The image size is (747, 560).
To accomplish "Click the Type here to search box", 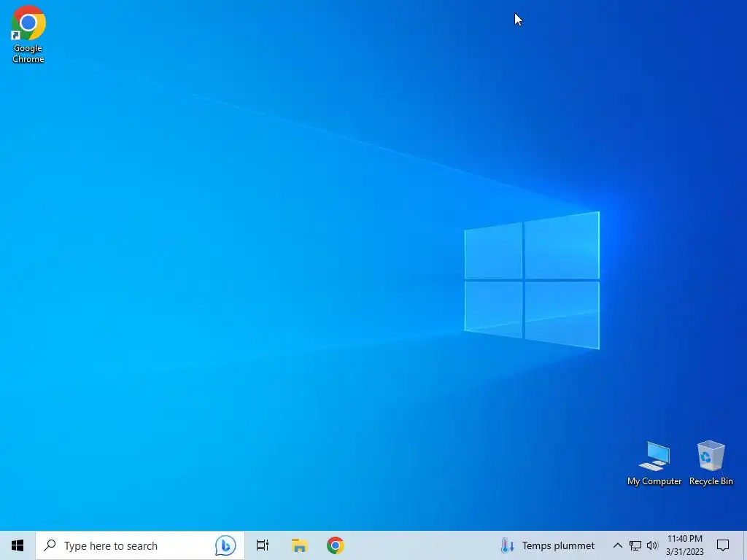I will (x=140, y=545).
